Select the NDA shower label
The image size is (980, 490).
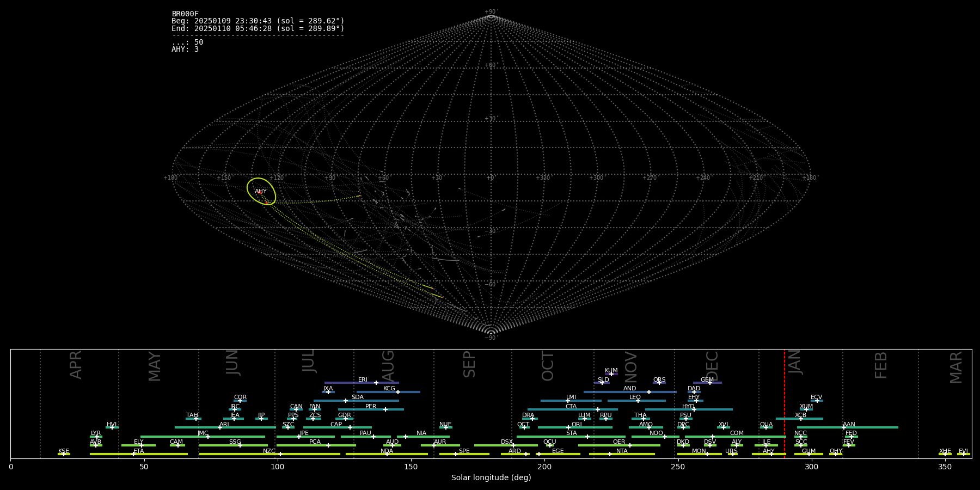coord(387,451)
